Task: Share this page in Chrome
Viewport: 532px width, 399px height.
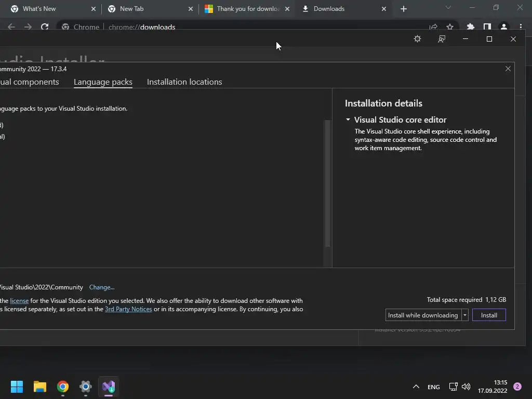Action: [433, 27]
